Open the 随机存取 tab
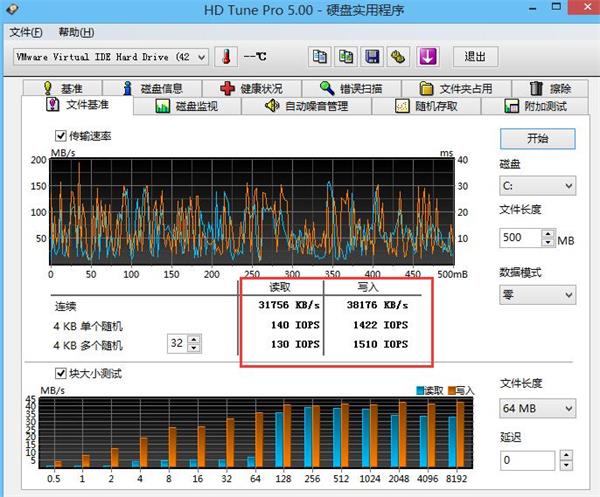The image size is (600, 497). point(426,106)
